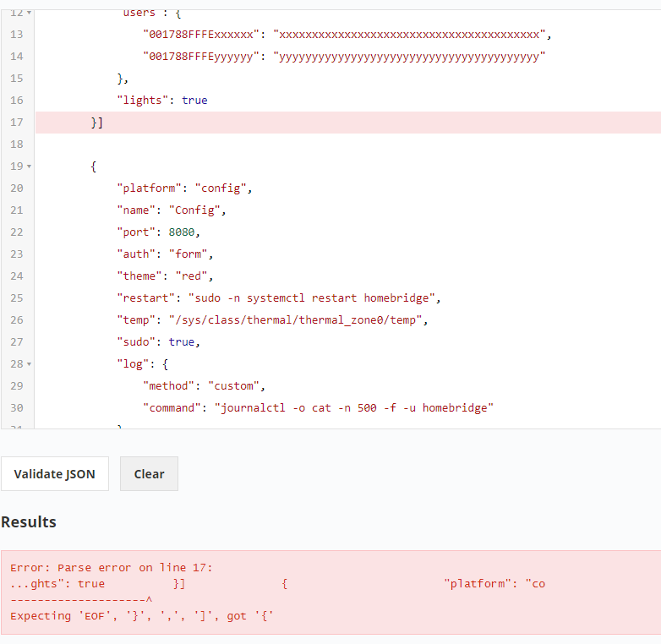Viewport: 661px width, 644px height.
Task: Click the "001788FFFExxxxxx" user key
Action: coord(199,35)
